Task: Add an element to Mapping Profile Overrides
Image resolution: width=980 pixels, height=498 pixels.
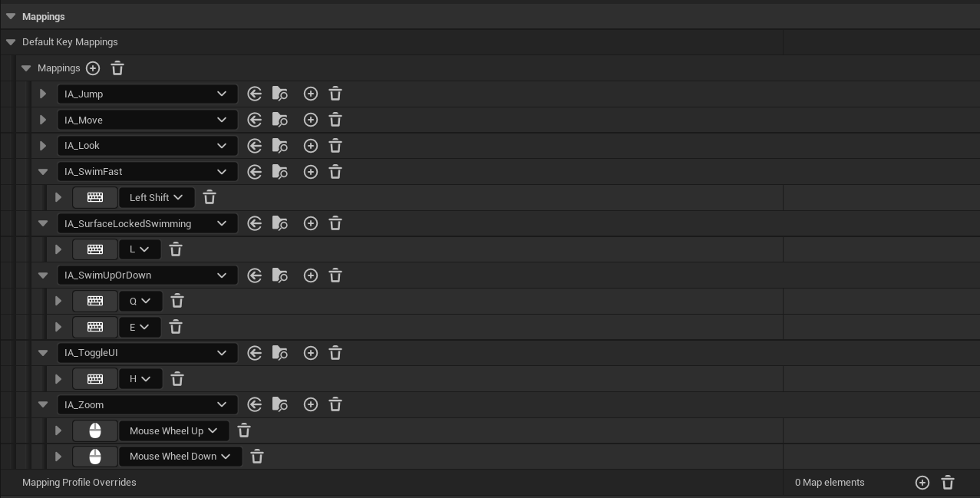Action: pos(922,483)
